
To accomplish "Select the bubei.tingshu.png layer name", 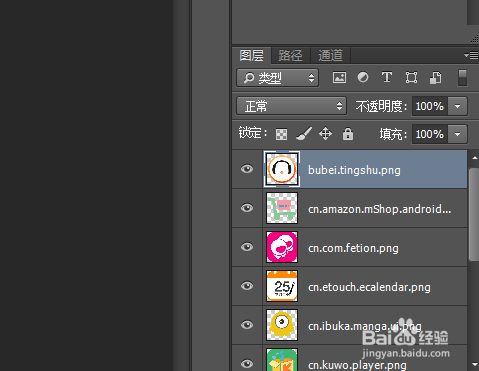I will (354, 170).
